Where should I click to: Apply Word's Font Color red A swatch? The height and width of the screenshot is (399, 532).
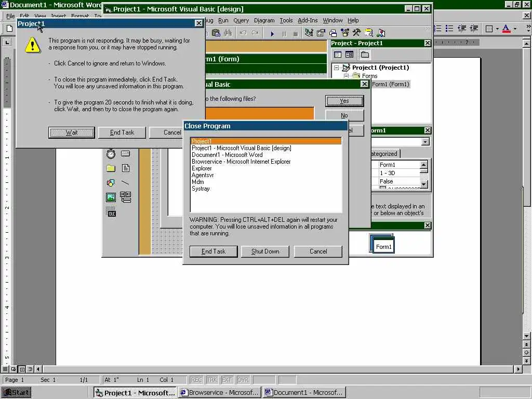point(506,29)
